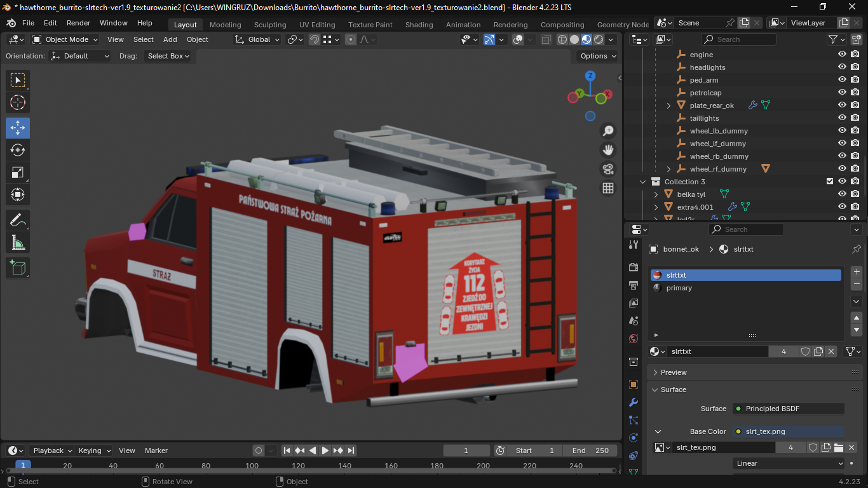This screenshot has width=868, height=488.
Task: Pick the Rotate tool
Action: [18, 150]
